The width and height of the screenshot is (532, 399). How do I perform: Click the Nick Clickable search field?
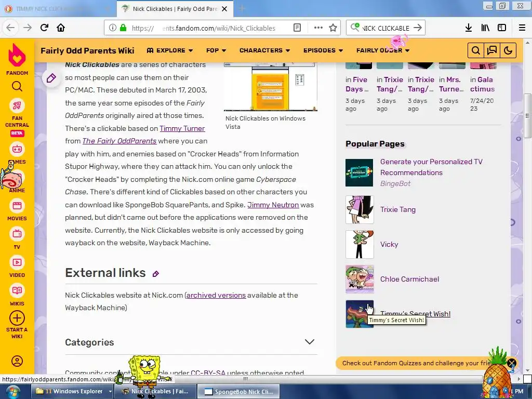385,28
